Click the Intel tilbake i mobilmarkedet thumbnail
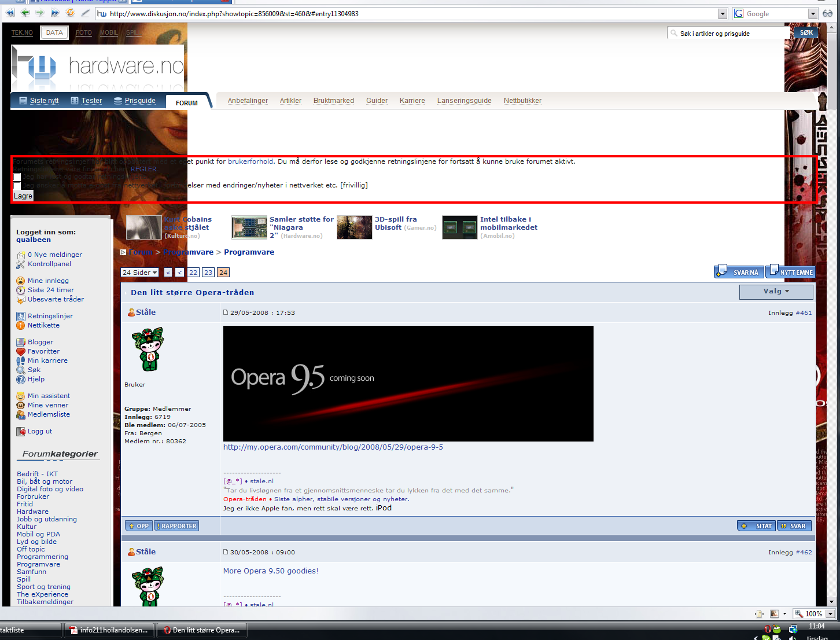This screenshot has height=640, width=840. (459, 227)
